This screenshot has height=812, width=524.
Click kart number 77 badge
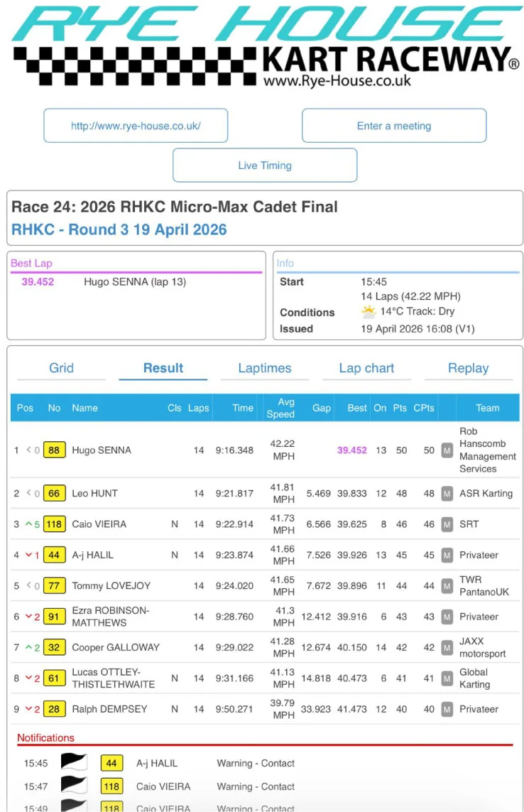[55, 585]
